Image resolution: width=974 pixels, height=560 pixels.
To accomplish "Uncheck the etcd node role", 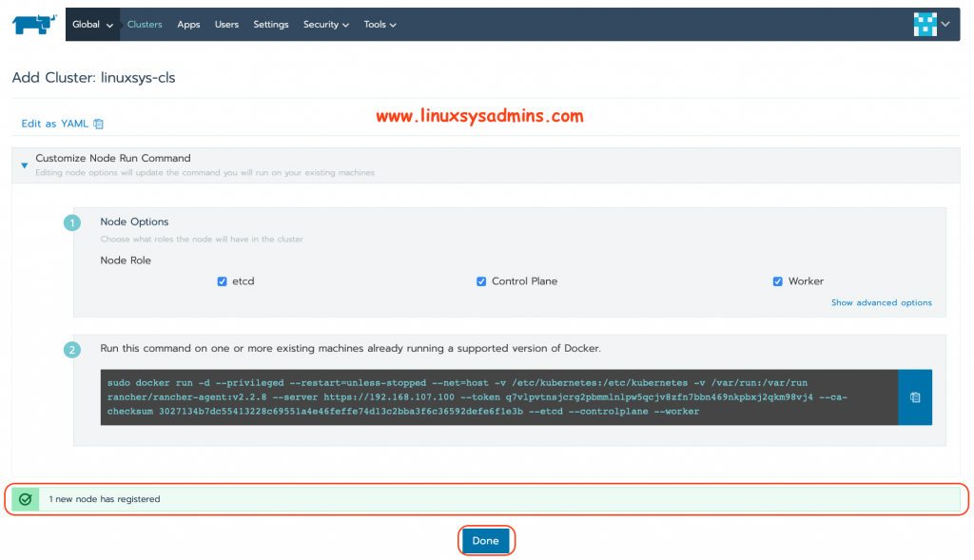I will [222, 281].
